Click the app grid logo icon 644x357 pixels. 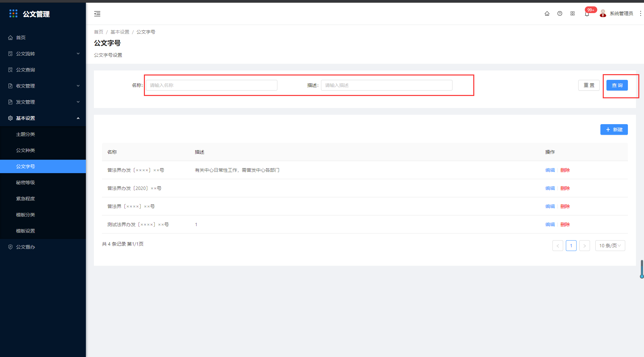[x=13, y=13]
